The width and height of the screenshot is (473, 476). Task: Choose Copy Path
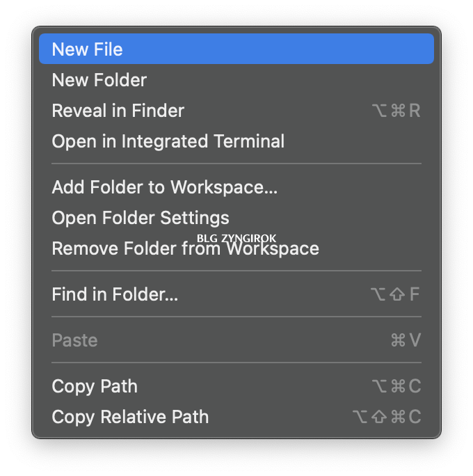coord(236,386)
